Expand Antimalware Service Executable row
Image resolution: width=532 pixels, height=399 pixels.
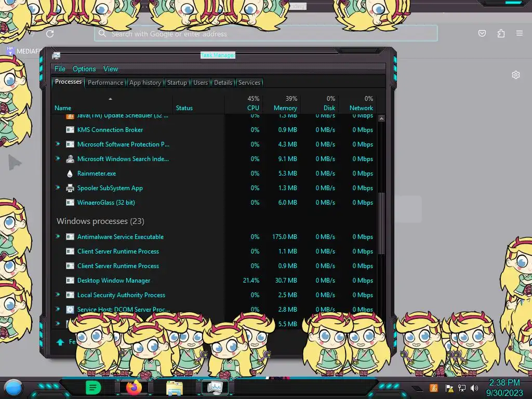point(58,236)
